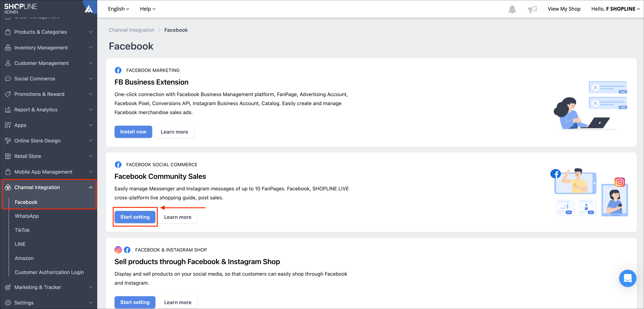Image resolution: width=644 pixels, height=309 pixels.
Task: Click the Mobile App Management icon
Action: tap(8, 172)
